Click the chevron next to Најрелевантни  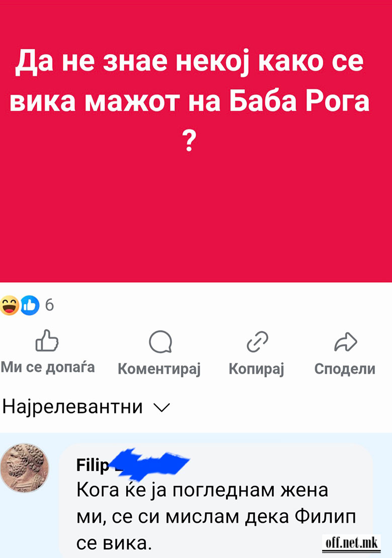(x=162, y=408)
